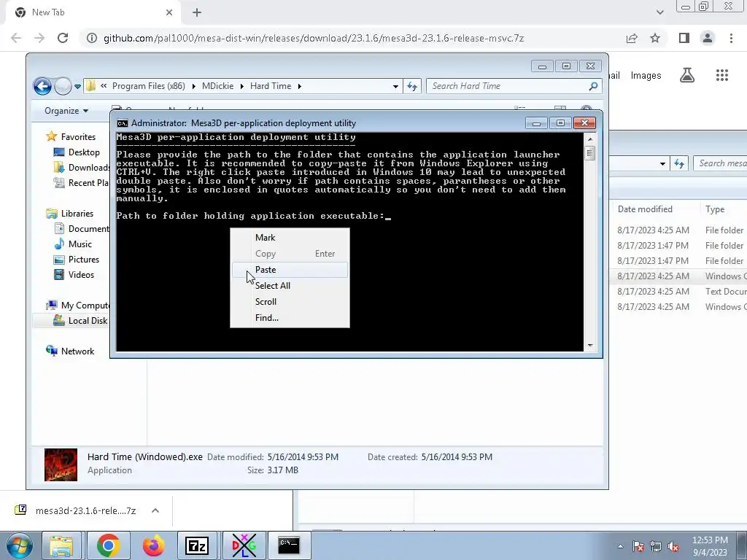Click the Program Files (x86) breadcrumb
747x560 pixels.
tap(149, 86)
